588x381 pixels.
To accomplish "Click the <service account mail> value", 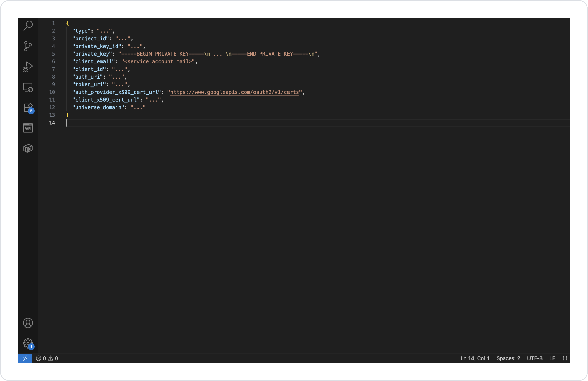I will tap(158, 62).
